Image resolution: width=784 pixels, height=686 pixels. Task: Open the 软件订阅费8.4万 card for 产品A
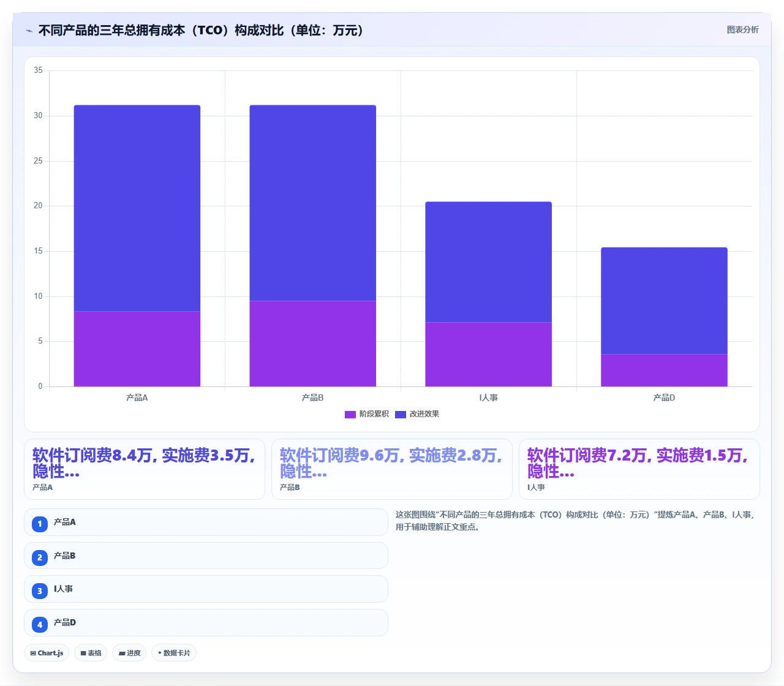(145, 469)
